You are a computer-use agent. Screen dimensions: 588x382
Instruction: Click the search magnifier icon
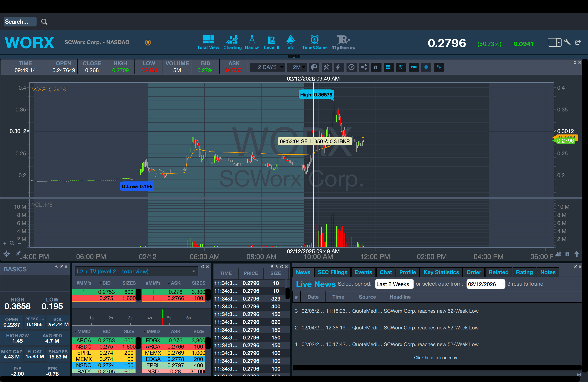[x=44, y=22]
